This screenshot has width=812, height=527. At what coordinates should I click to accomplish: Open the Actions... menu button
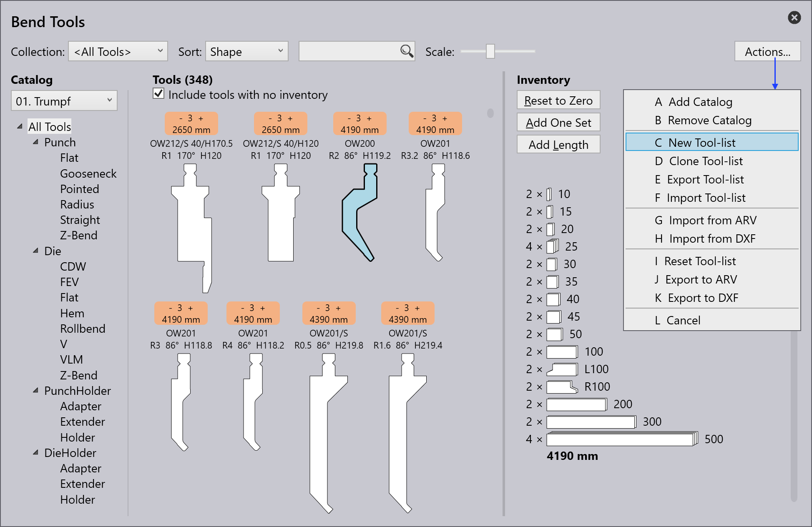click(767, 51)
